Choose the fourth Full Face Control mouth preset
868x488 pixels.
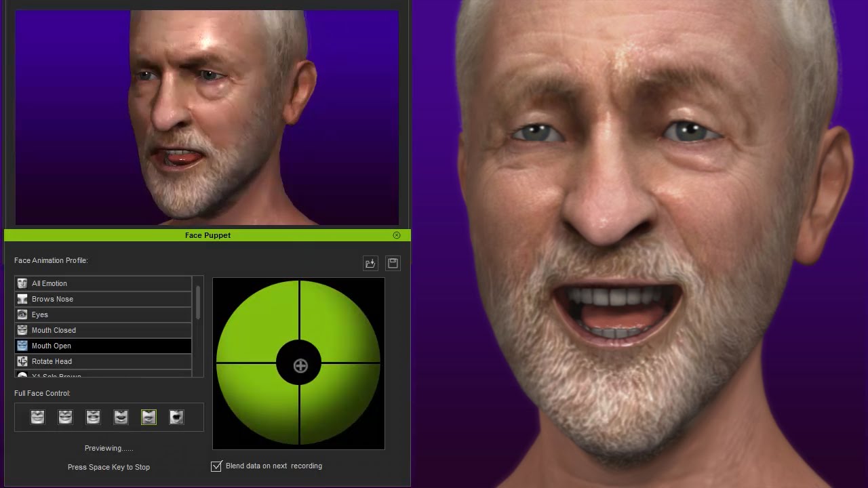pos(121,417)
